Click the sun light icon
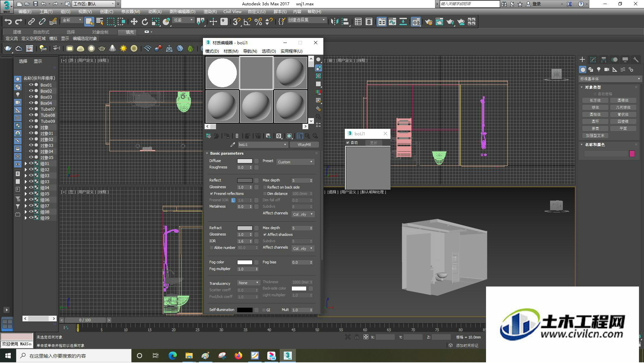Screen dimensions: 644x363 point(123,49)
